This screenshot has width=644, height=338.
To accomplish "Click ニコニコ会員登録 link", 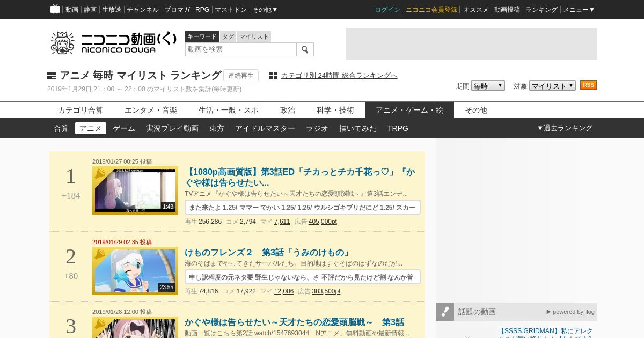I will point(431,10).
